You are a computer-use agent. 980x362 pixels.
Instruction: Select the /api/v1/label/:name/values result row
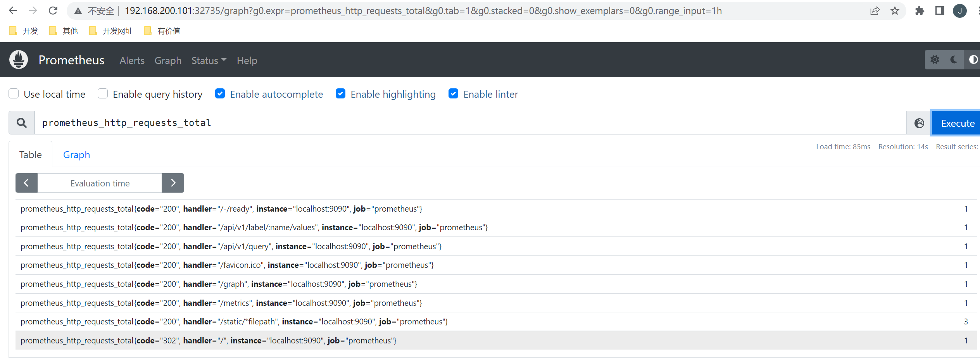coord(496,228)
